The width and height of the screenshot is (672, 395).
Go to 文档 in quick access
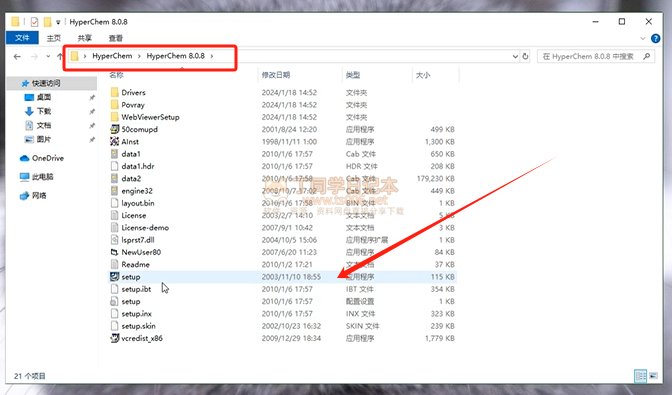point(38,126)
